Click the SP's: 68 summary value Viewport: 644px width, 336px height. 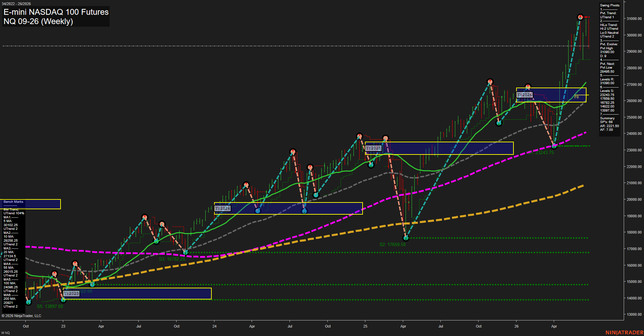tap(606, 122)
